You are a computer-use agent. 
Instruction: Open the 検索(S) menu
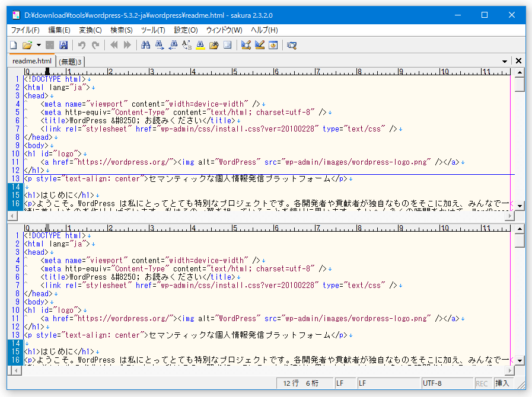pos(122,30)
